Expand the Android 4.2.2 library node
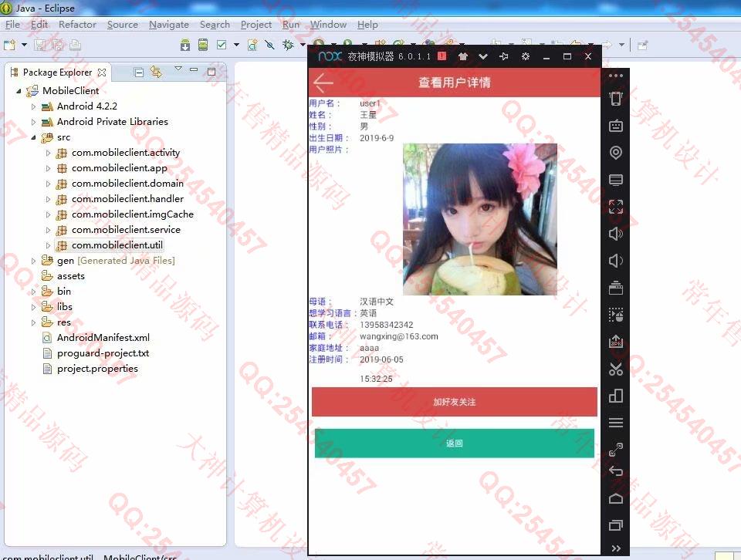741x560 pixels. tap(33, 106)
